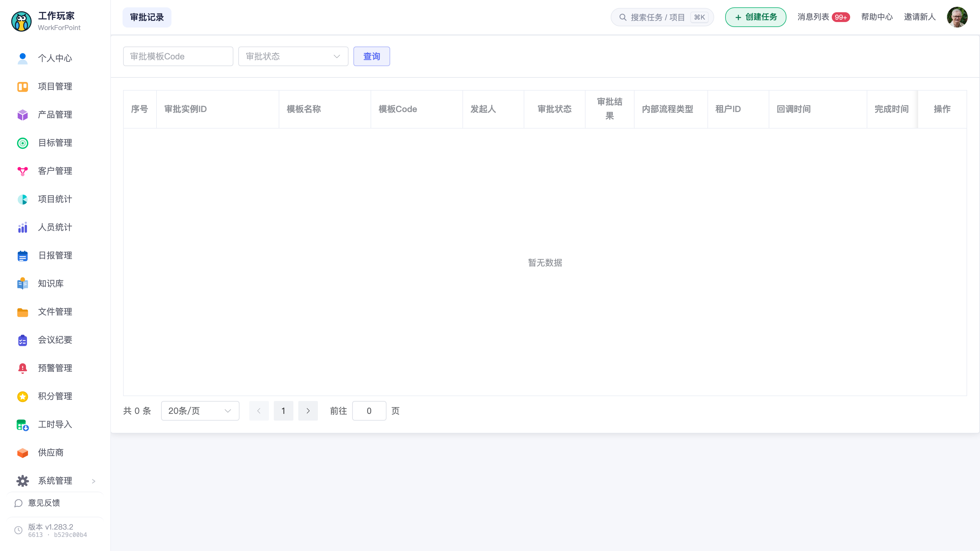Viewport: 980px width, 551px height.
Task: Expand the 审批状态 dropdown
Action: 293,56
